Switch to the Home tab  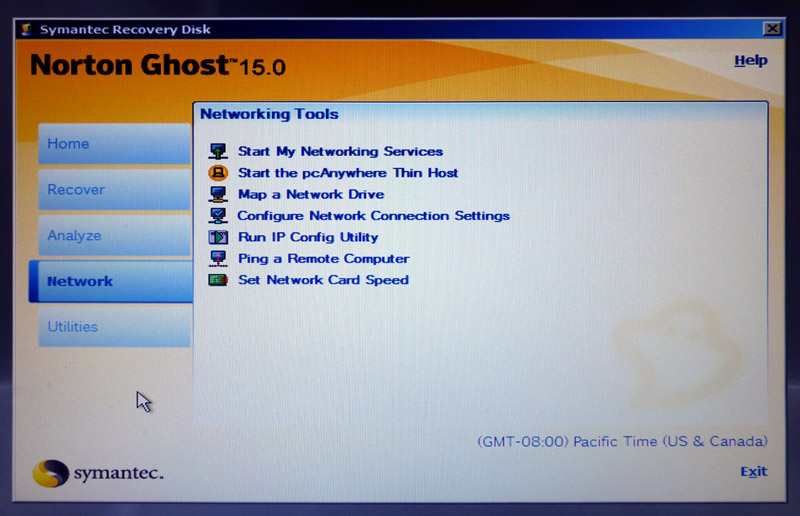point(115,143)
